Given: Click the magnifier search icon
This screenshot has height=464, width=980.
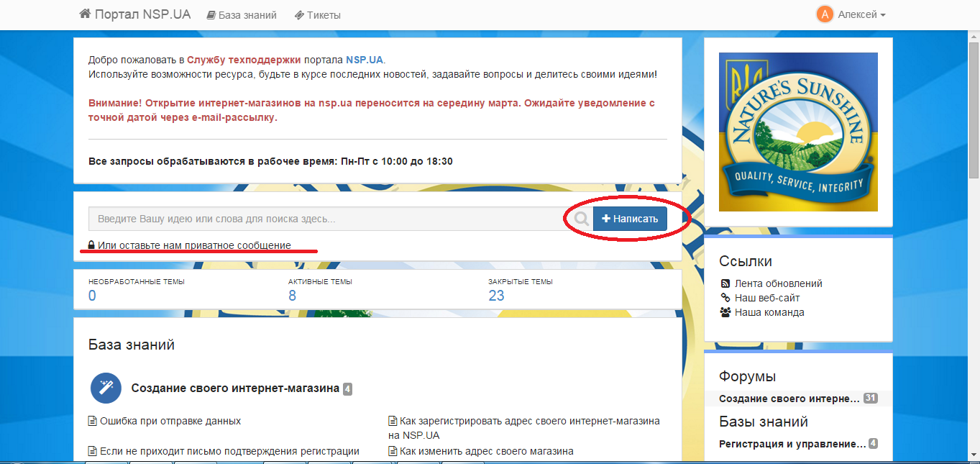Looking at the screenshot, I should (x=582, y=219).
